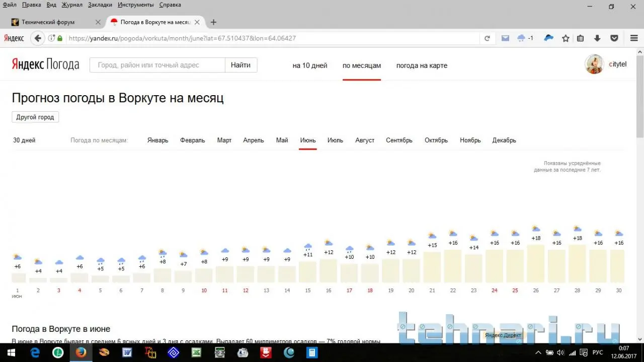Select the 'по месяцам' tab

coord(362,65)
